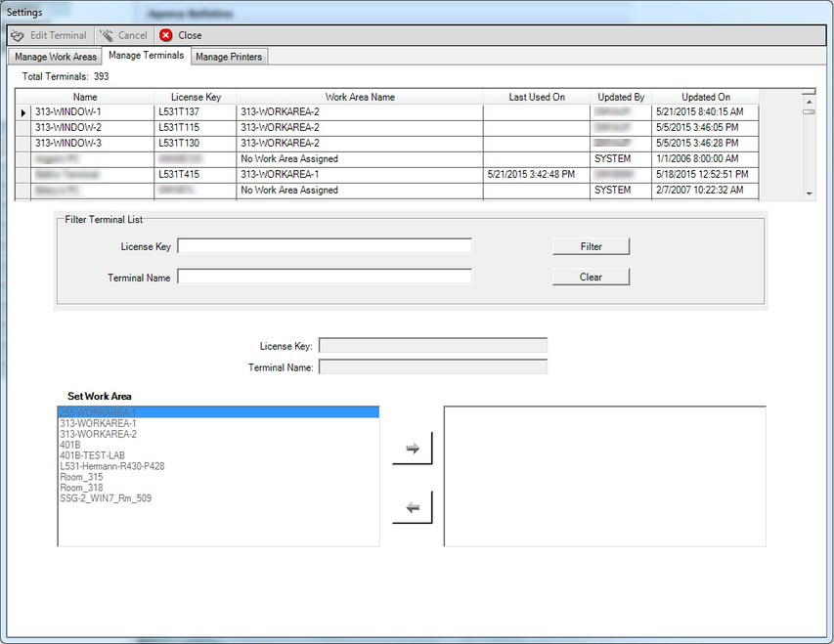Select 401B in the work area list
Viewport: 834px width, 644px height.
click(219, 445)
